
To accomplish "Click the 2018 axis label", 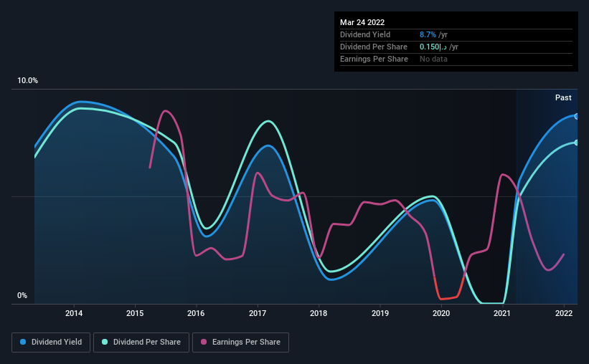I will click(319, 313).
